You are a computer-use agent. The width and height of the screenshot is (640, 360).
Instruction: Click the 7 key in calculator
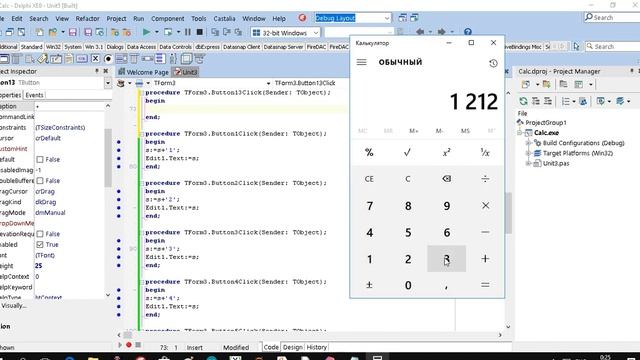tap(369, 205)
